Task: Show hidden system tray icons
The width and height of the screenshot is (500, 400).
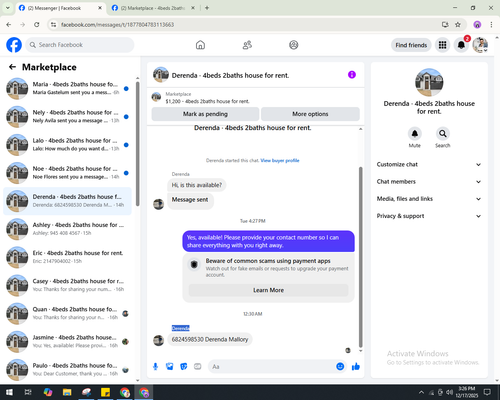Action: [x=421, y=392]
